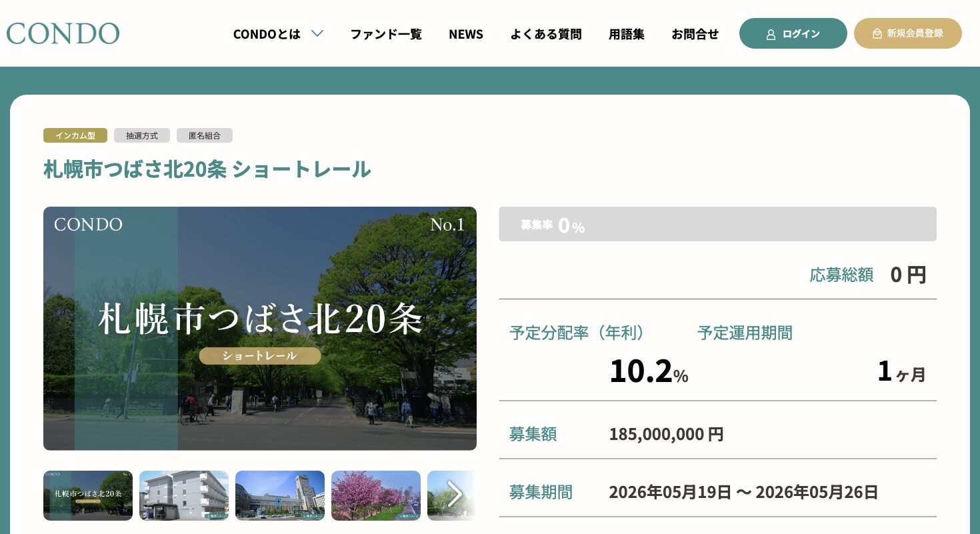This screenshot has width=980, height=534.
Task: Click the fund title 札幌市つばさ北20条 ショートレール
Action: [207, 169]
